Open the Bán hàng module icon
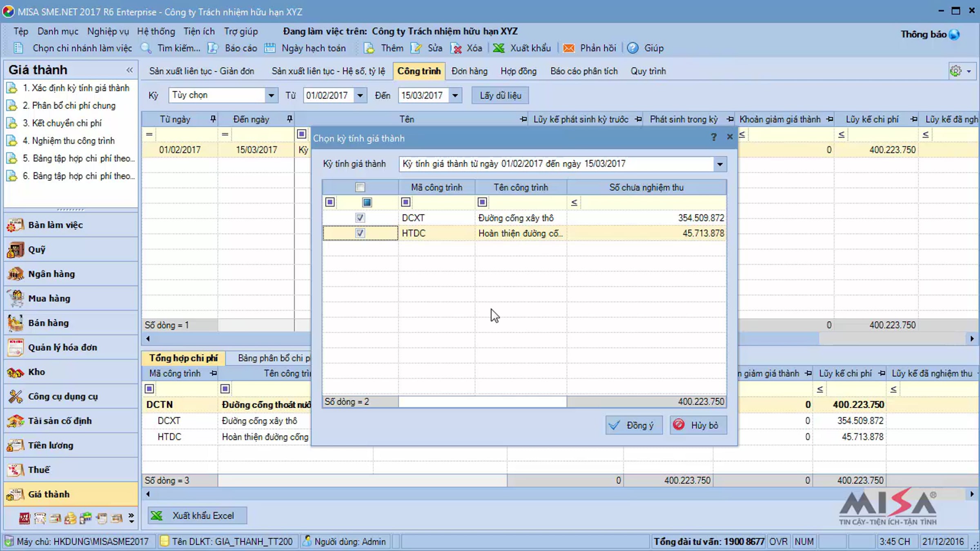The height and width of the screenshot is (551, 980). click(16, 323)
